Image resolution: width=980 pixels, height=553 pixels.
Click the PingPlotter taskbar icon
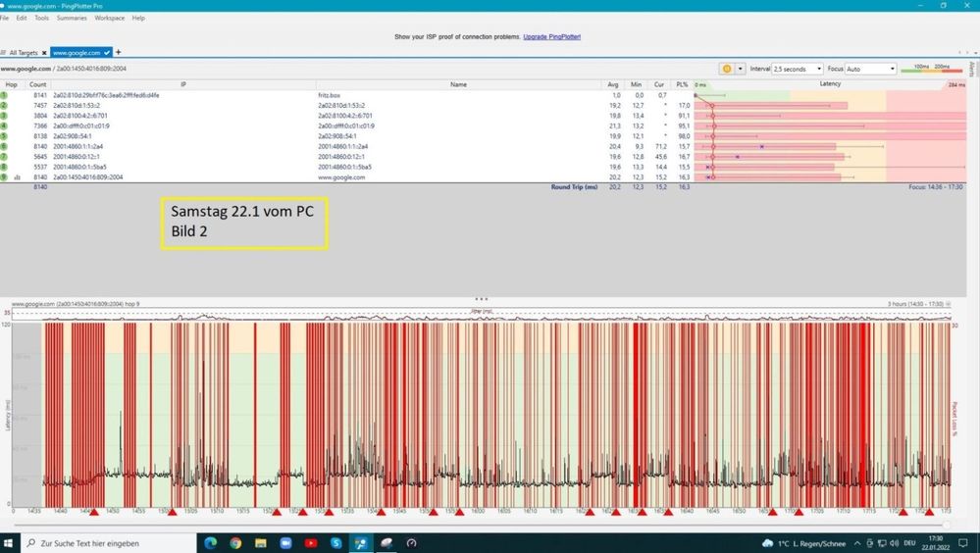(x=361, y=543)
